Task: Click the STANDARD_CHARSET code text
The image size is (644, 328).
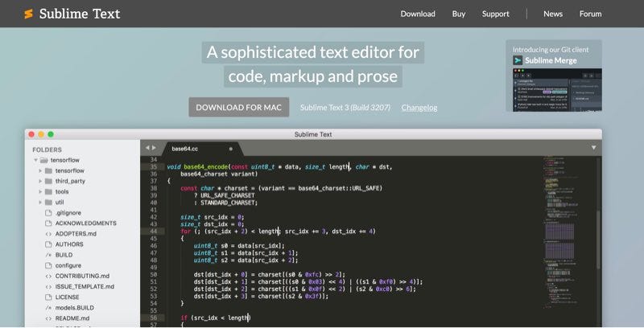Action: coord(228,203)
